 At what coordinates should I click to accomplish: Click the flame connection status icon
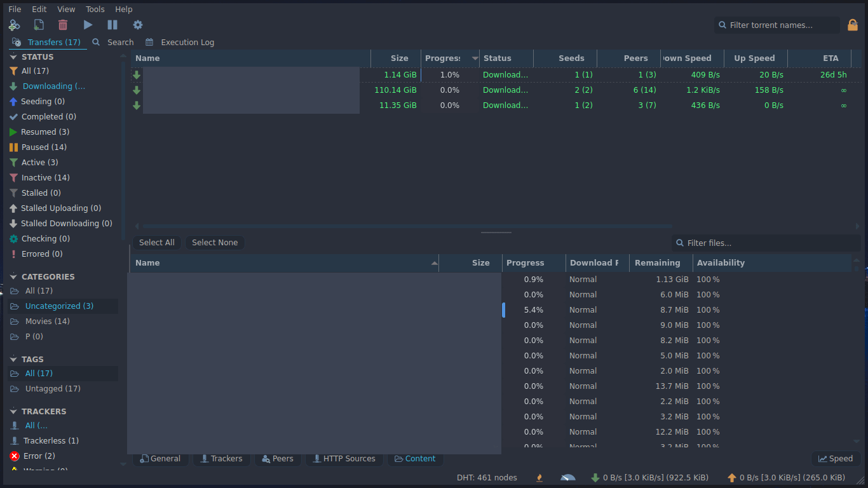point(539,477)
